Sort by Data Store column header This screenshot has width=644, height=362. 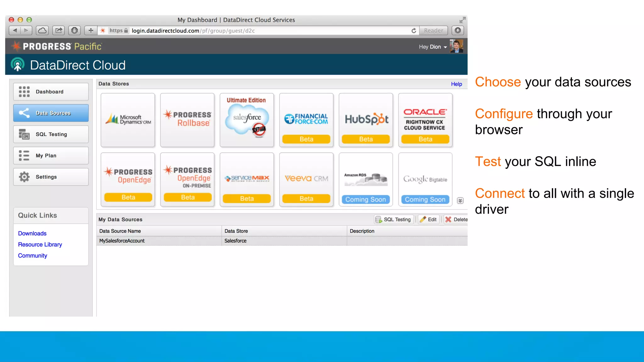(x=284, y=231)
